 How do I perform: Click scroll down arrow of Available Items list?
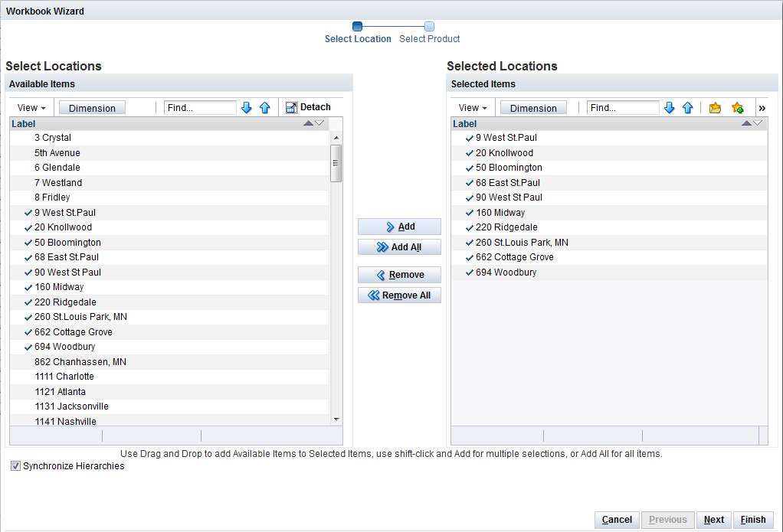[336, 419]
